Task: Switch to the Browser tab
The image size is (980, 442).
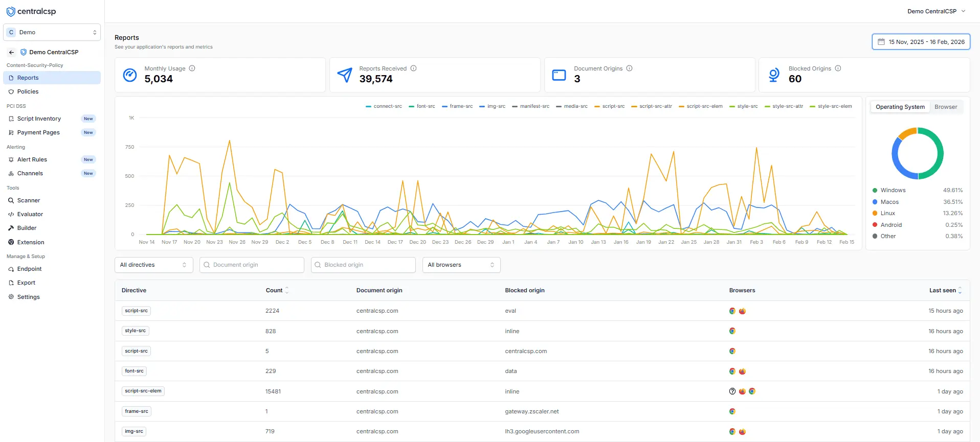Action: tap(946, 107)
